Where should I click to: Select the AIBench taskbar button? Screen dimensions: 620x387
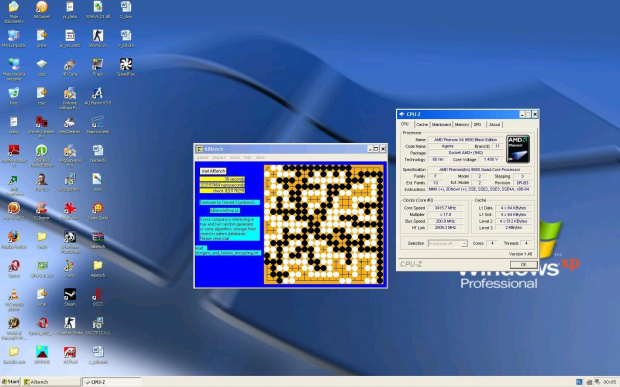pos(51,382)
